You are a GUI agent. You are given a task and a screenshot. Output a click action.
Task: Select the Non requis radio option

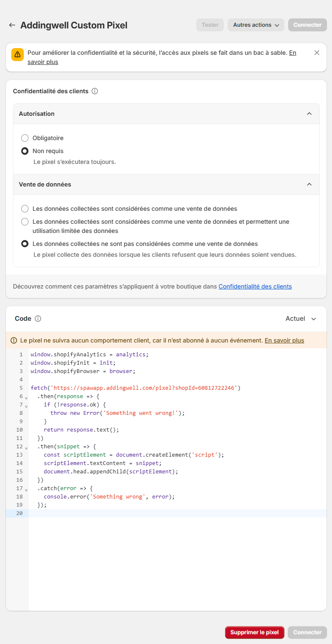tap(25, 151)
